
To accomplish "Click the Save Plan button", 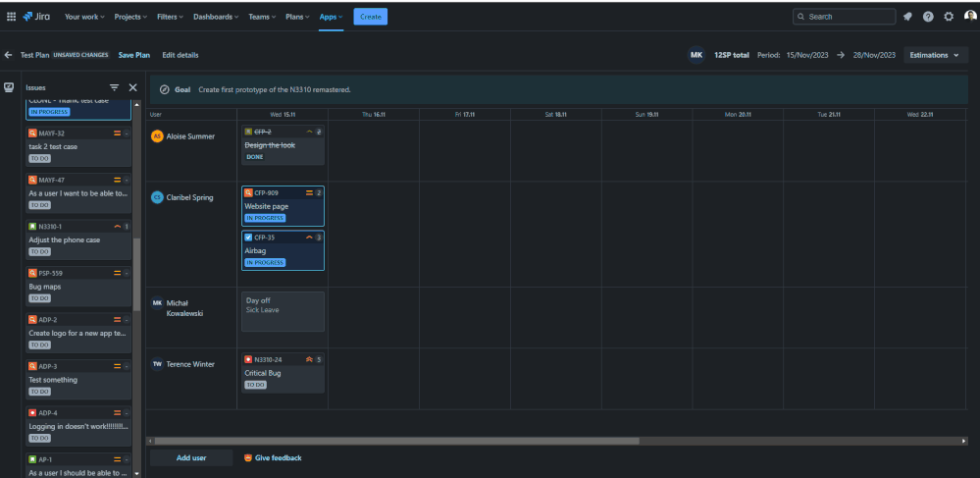I will [134, 55].
